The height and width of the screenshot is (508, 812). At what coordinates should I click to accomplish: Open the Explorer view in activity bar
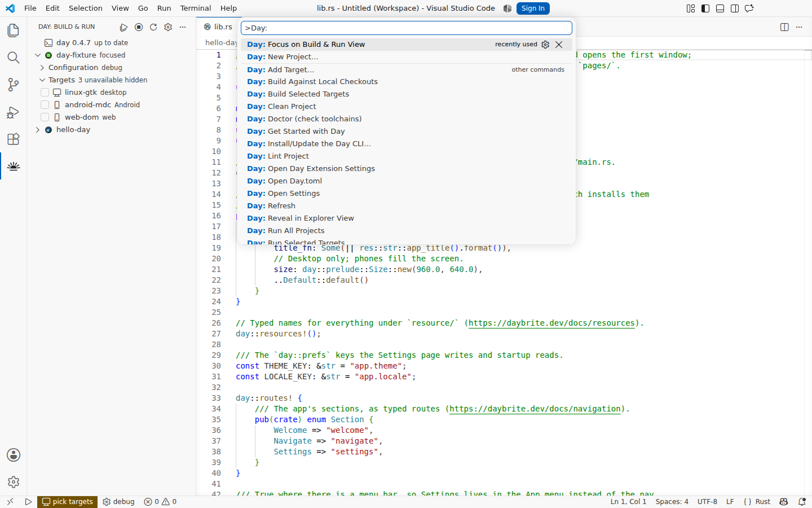[x=14, y=30]
